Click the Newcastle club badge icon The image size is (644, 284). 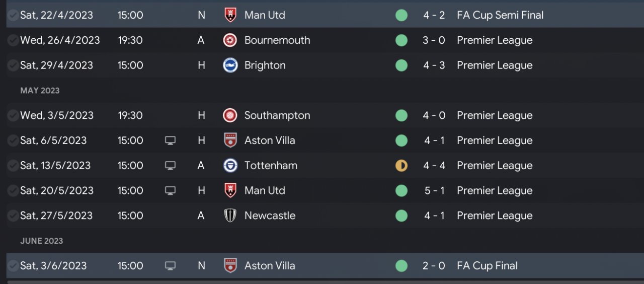230,216
